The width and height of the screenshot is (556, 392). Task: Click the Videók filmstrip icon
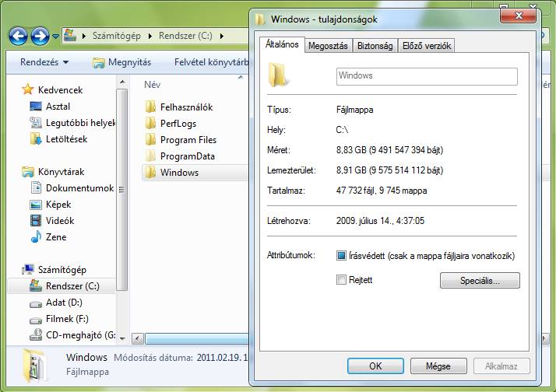(x=36, y=221)
